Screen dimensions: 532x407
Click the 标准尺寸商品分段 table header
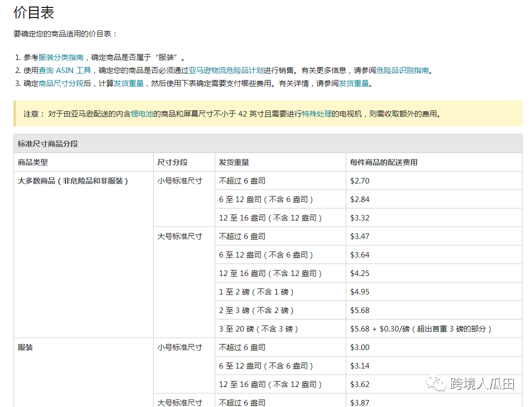coord(49,143)
